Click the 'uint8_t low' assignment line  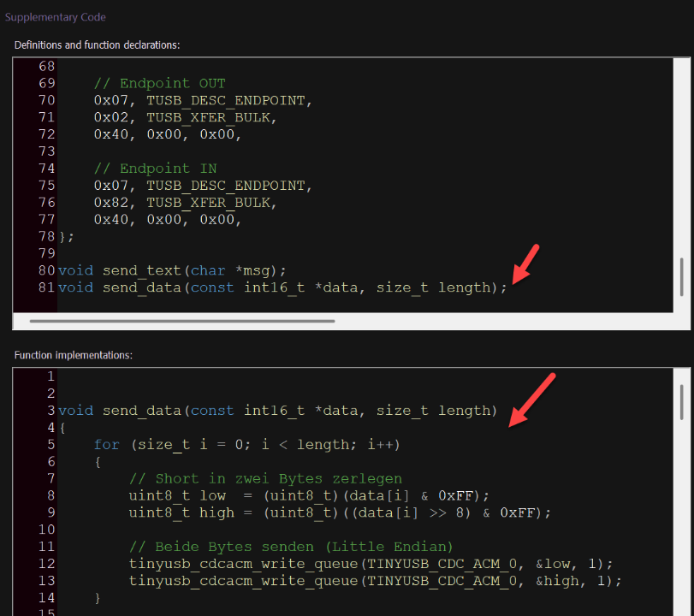click(308, 496)
